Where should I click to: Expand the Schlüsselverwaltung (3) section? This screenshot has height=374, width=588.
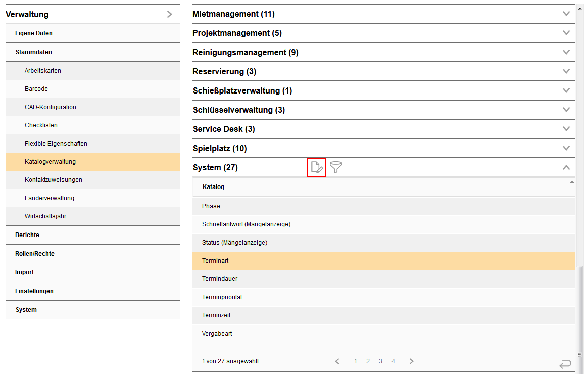pos(566,110)
